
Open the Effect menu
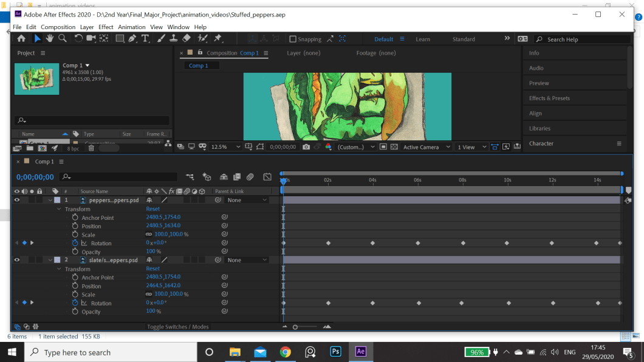click(106, 27)
